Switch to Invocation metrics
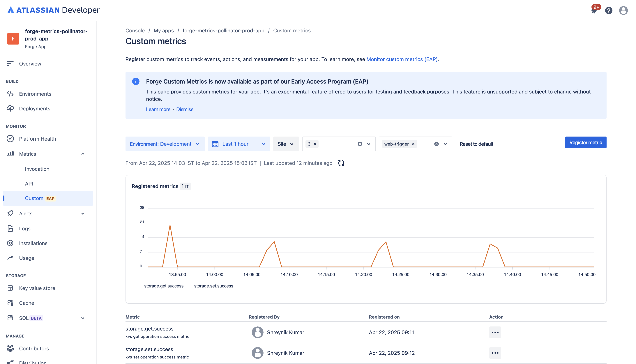This screenshot has height=364, width=636. [x=37, y=169]
